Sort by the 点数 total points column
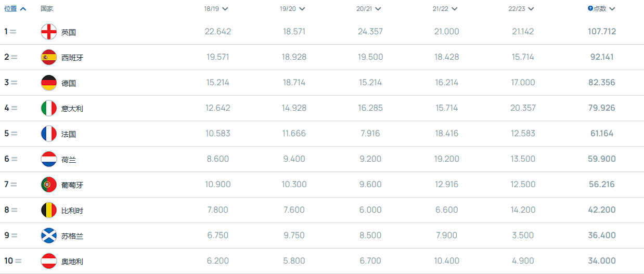 (x=602, y=9)
